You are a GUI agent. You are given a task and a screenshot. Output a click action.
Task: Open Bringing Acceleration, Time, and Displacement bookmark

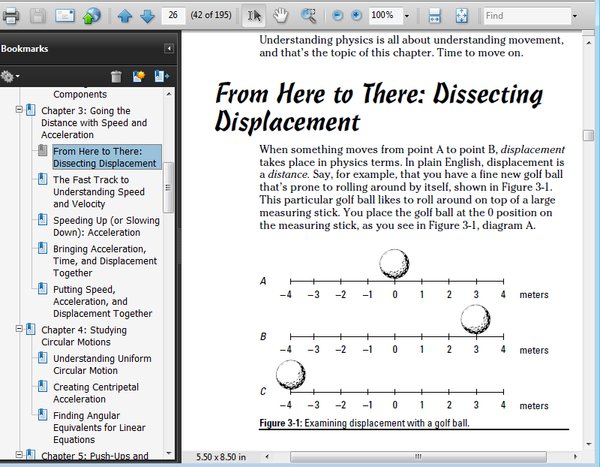click(105, 261)
